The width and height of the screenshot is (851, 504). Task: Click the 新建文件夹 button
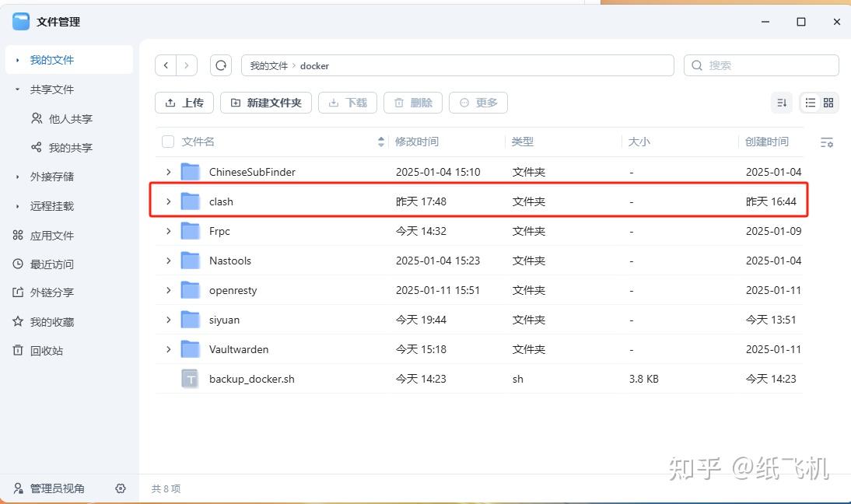point(265,102)
